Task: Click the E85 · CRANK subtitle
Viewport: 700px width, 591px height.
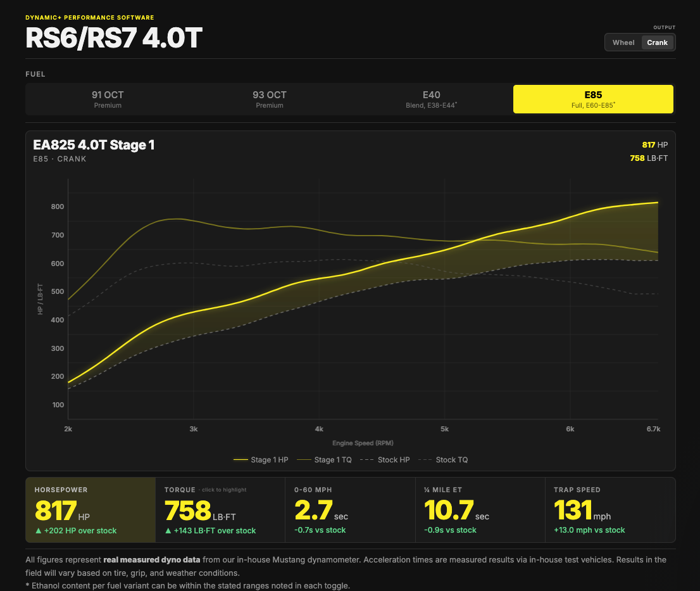Action: point(60,159)
